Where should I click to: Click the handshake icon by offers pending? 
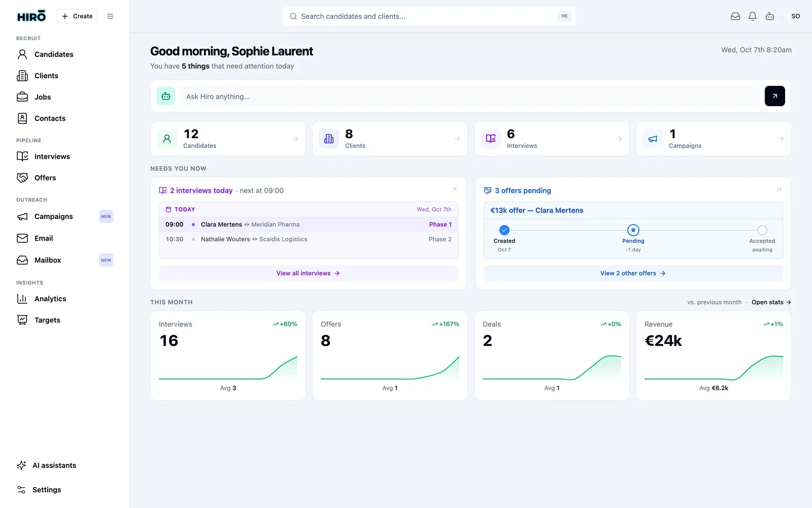point(488,190)
